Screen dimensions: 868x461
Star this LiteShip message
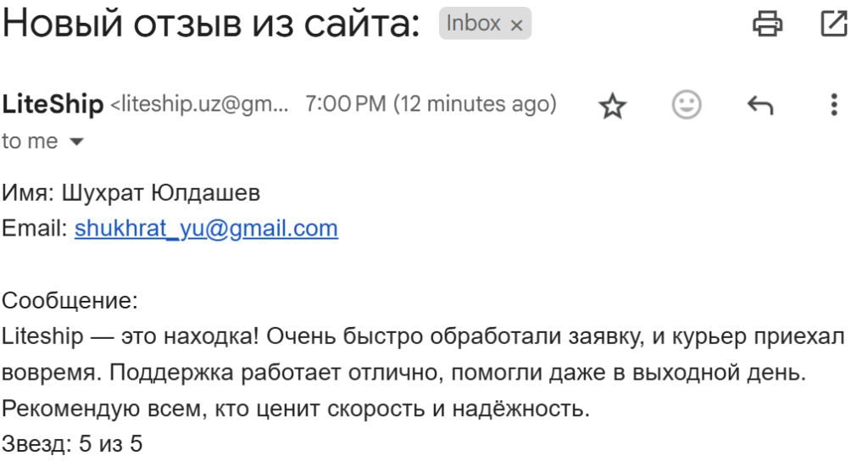click(x=612, y=105)
